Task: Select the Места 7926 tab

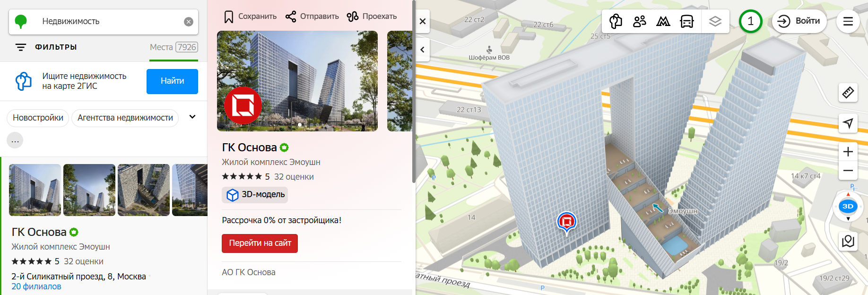Action: [174, 47]
